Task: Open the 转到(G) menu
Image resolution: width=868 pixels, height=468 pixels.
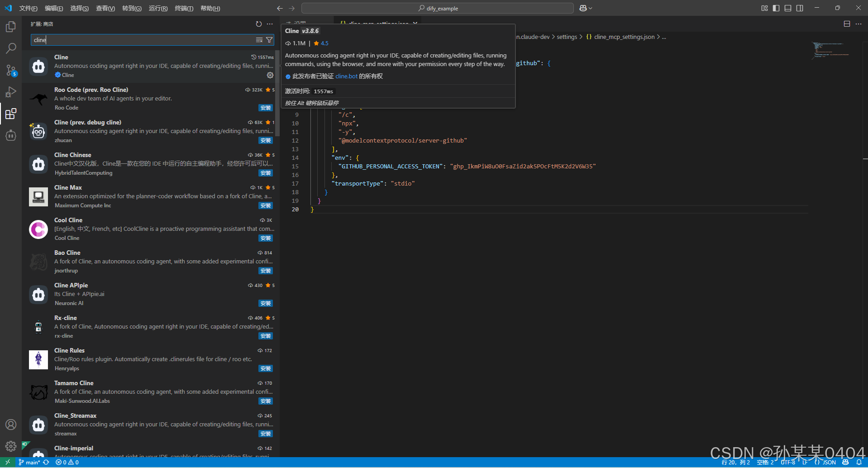Action: click(132, 8)
